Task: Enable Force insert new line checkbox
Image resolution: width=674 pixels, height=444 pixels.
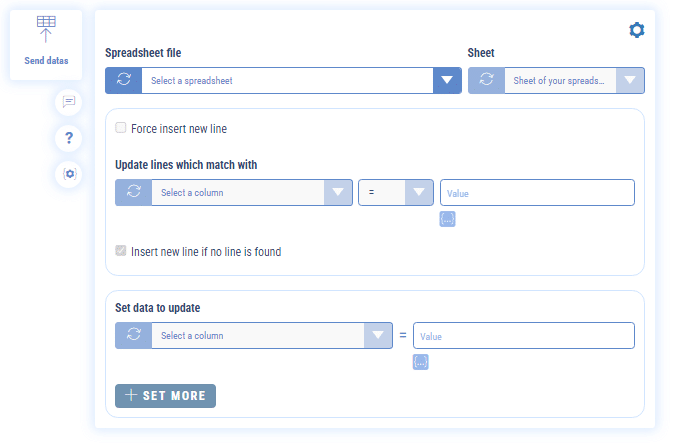Action: coord(121,128)
